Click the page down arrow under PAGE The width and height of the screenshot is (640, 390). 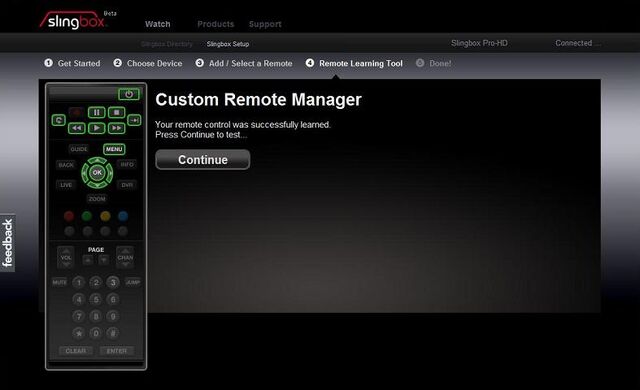coord(104,260)
